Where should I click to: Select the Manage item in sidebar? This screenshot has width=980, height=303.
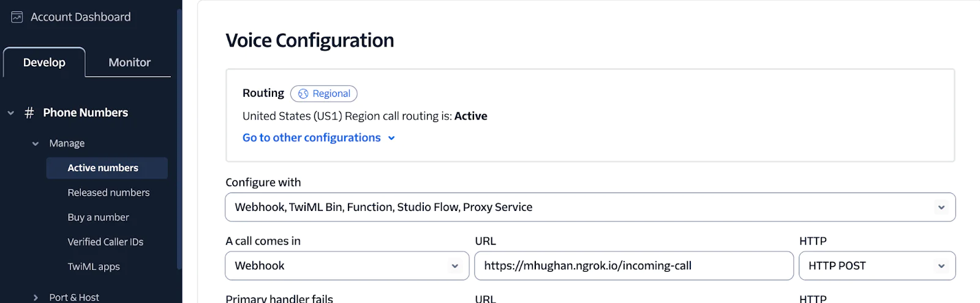[67, 144]
